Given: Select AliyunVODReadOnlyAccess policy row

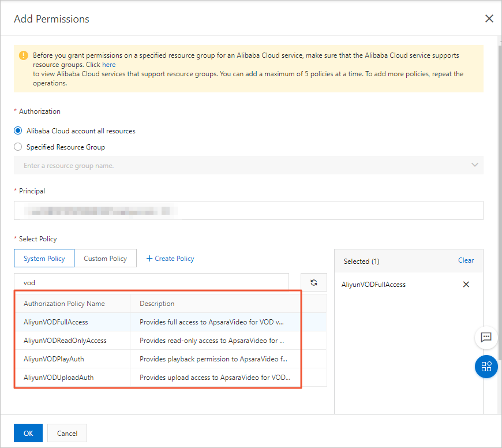Looking at the screenshot, I should [x=170, y=341].
